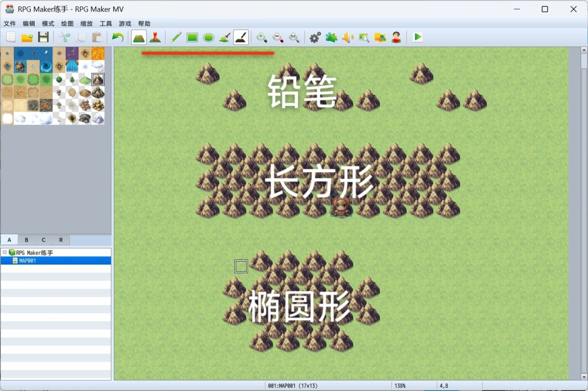Pick the snow-capped white mountain tile
Image resolution: width=588 pixels, height=391 pixels.
tap(98, 119)
